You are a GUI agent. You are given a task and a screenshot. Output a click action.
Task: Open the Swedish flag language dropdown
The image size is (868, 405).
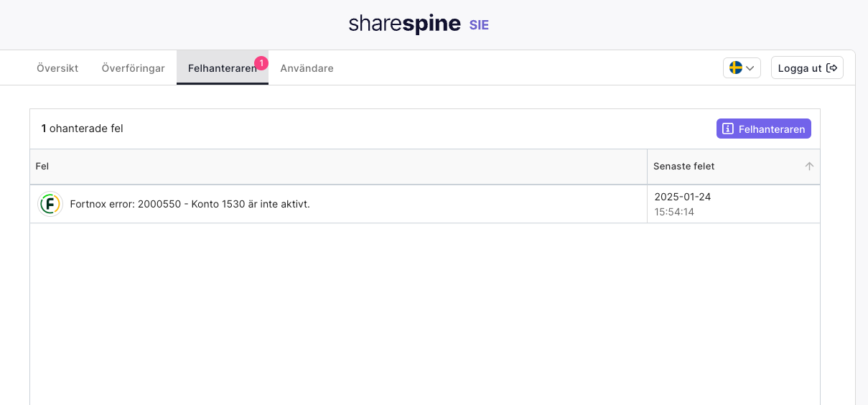click(742, 68)
